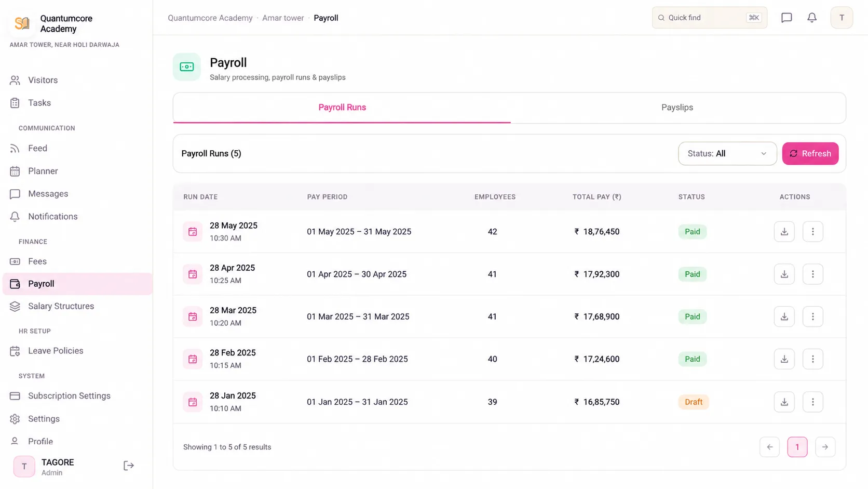Screen dimensions: 868x489
Task: Open Tasks in the sidebar
Action: (x=77, y=103)
